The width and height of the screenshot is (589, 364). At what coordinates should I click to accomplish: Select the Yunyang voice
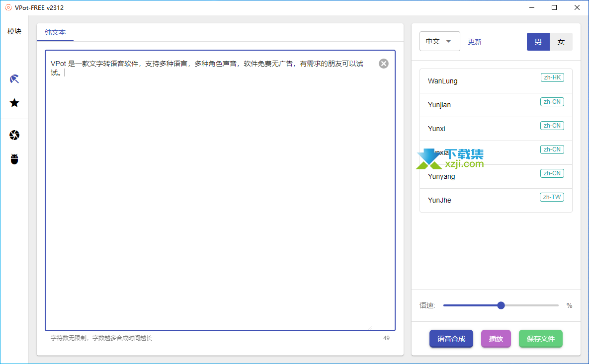[x=496, y=176]
